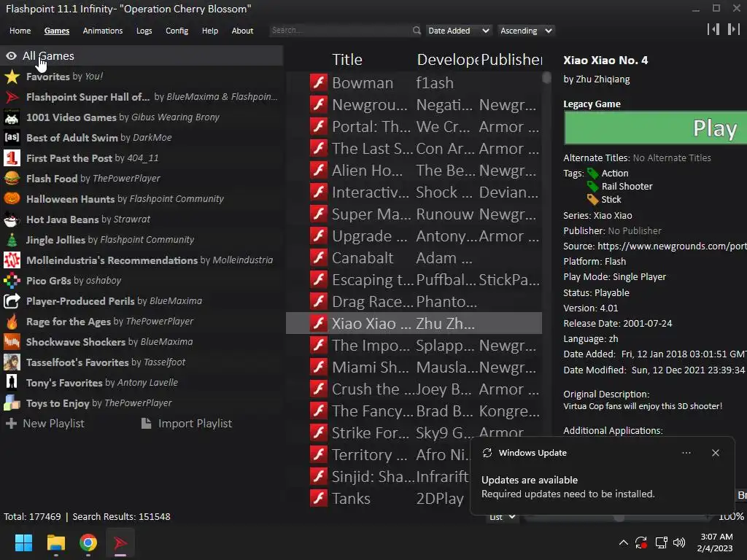Open File Explorer from the taskbar
This screenshot has height=560, width=747.
(x=55, y=542)
